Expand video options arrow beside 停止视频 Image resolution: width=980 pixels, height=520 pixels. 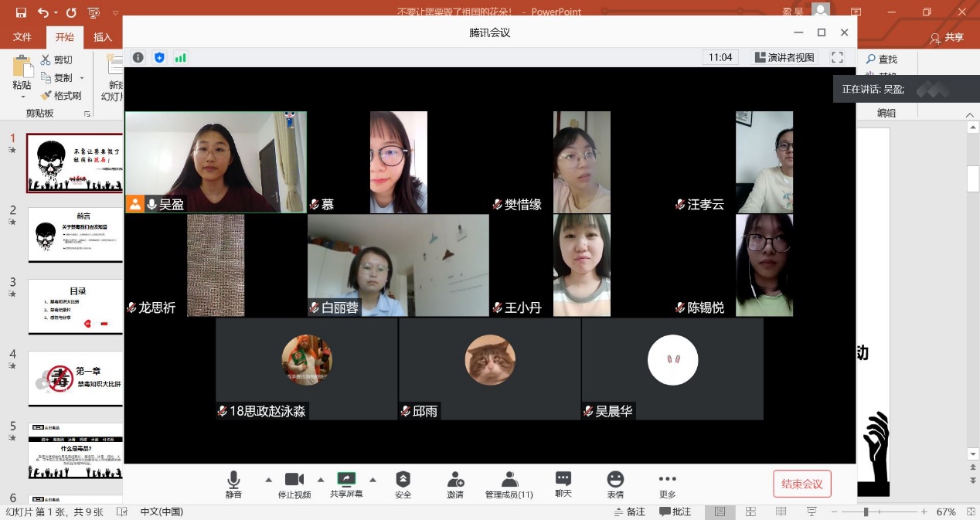[x=320, y=479]
